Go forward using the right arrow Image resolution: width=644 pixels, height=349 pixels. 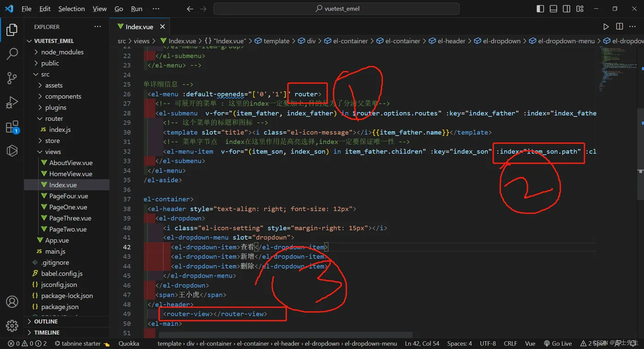pos(203,9)
